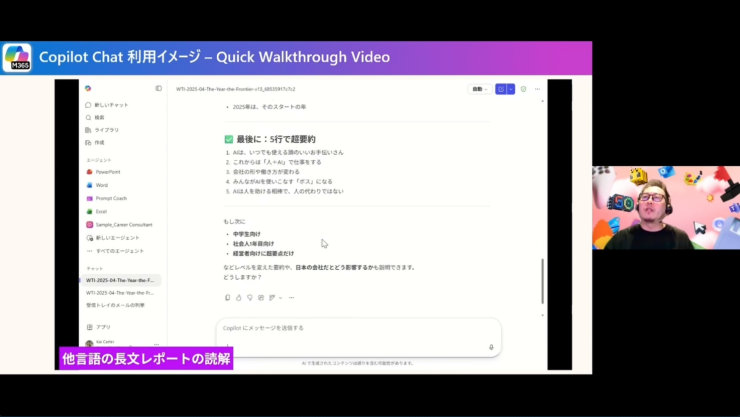Click the heading 最後に：5行で超要約
The width and height of the screenshot is (740, 417).
[276, 139]
